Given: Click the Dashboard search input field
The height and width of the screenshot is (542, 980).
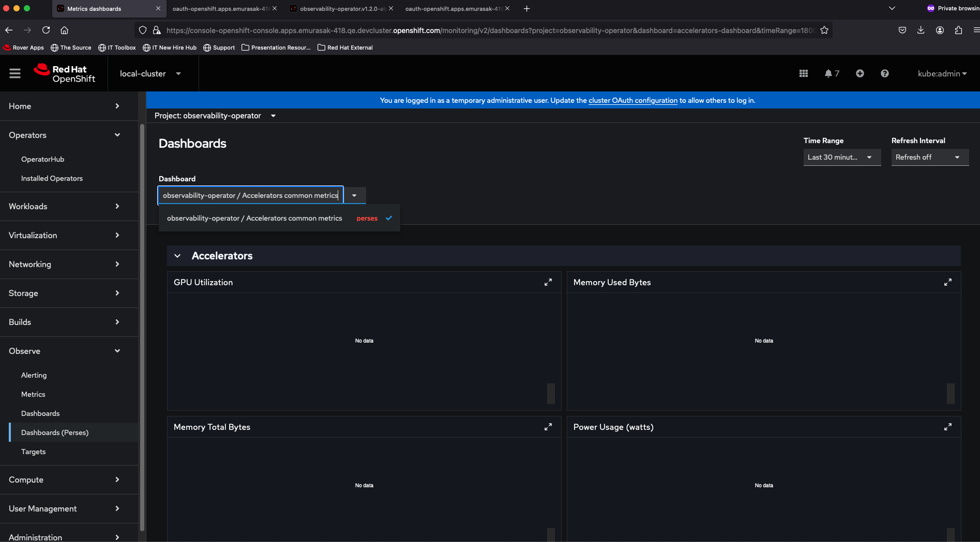Looking at the screenshot, I should pos(250,195).
